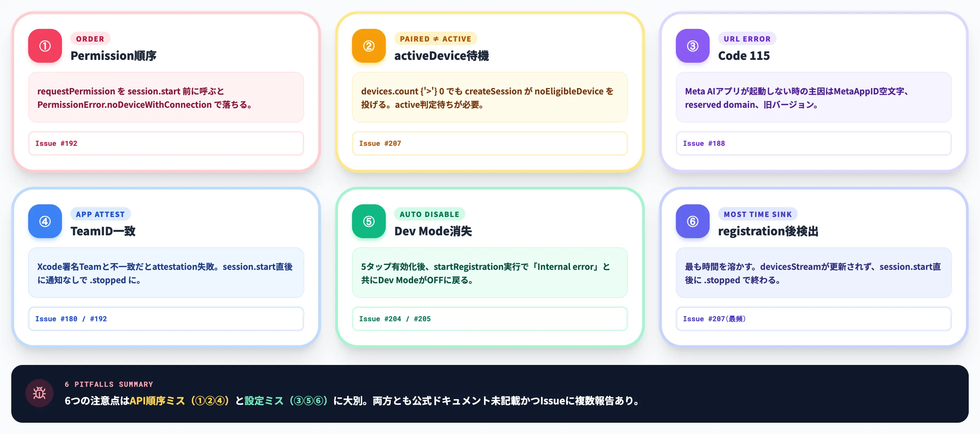Open the Issue #180 / #192 reference box

coord(166,319)
